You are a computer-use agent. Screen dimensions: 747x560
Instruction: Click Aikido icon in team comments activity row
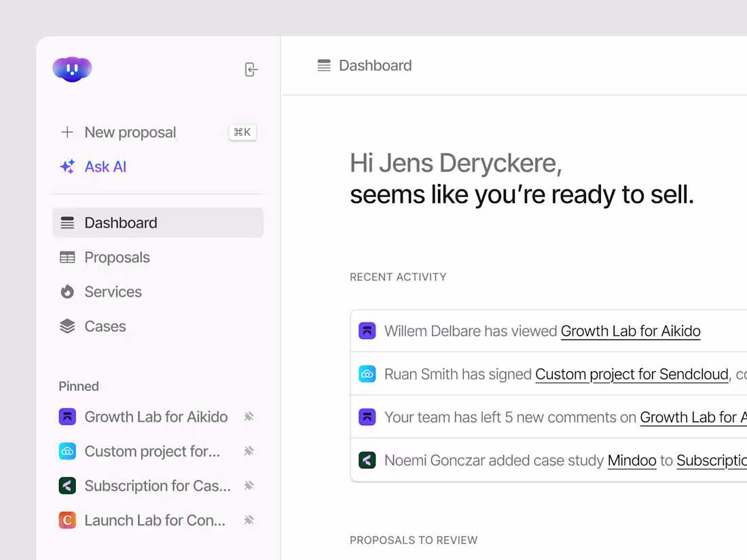[x=367, y=417]
